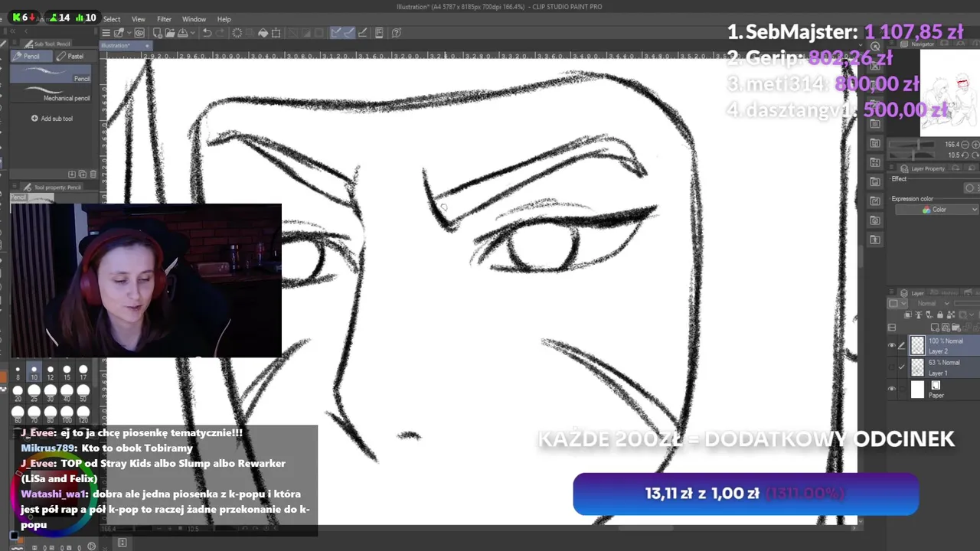Click the Redo arrow in the command bar

[220, 32]
